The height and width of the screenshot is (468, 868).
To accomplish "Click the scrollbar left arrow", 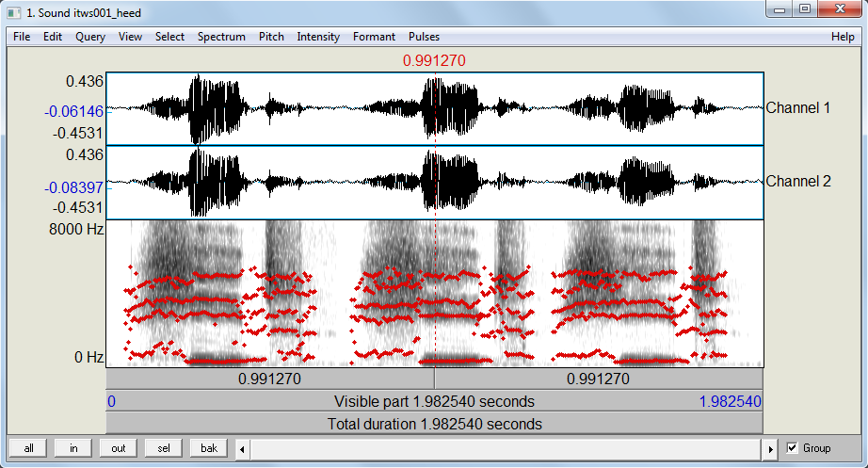I will [x=243, y=449].
